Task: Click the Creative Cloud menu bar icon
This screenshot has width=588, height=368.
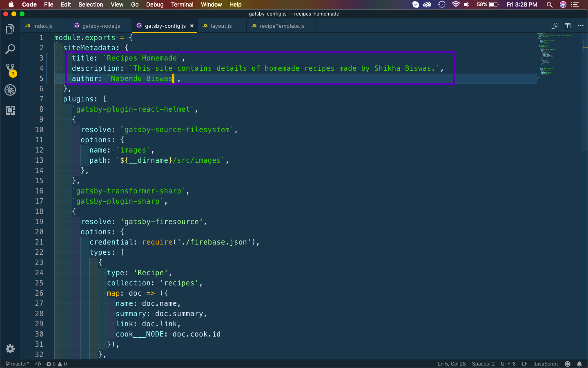Action: pyautogui.click(x=427, y=4)
